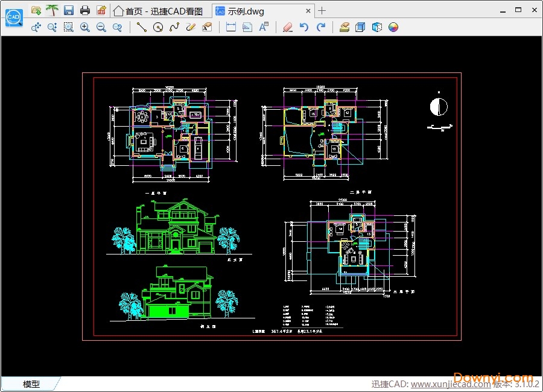Select the linear dimension measurement tool

(230, 27)
